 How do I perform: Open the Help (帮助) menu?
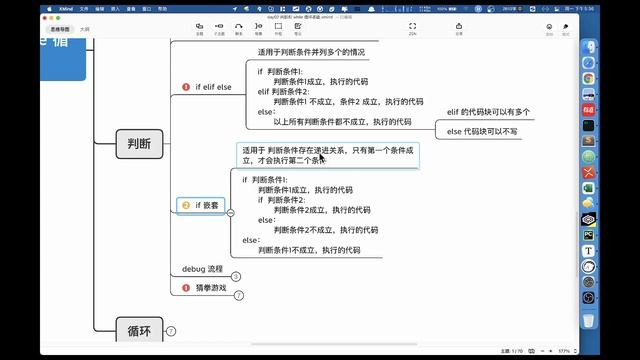162,9
